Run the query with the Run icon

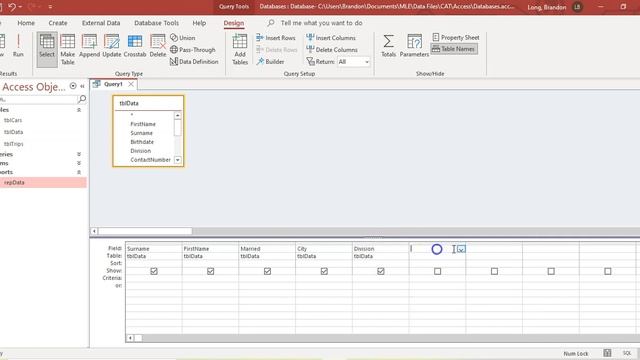click(18, 46)
